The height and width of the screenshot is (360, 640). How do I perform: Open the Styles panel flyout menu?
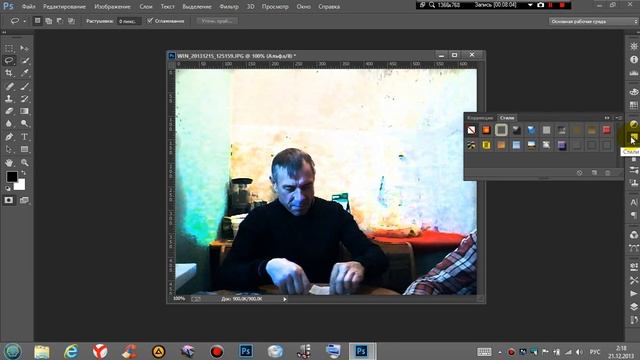pyautogui.click(x=618, y=118)
